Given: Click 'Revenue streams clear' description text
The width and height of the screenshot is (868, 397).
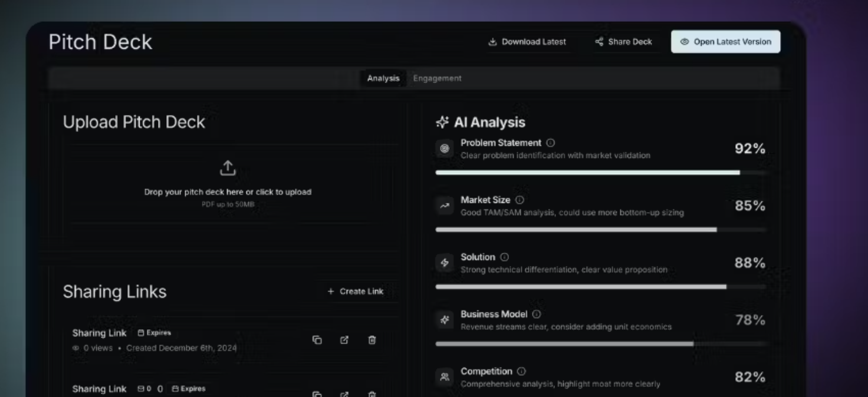Looking at the screenshot, I should 566,327.
